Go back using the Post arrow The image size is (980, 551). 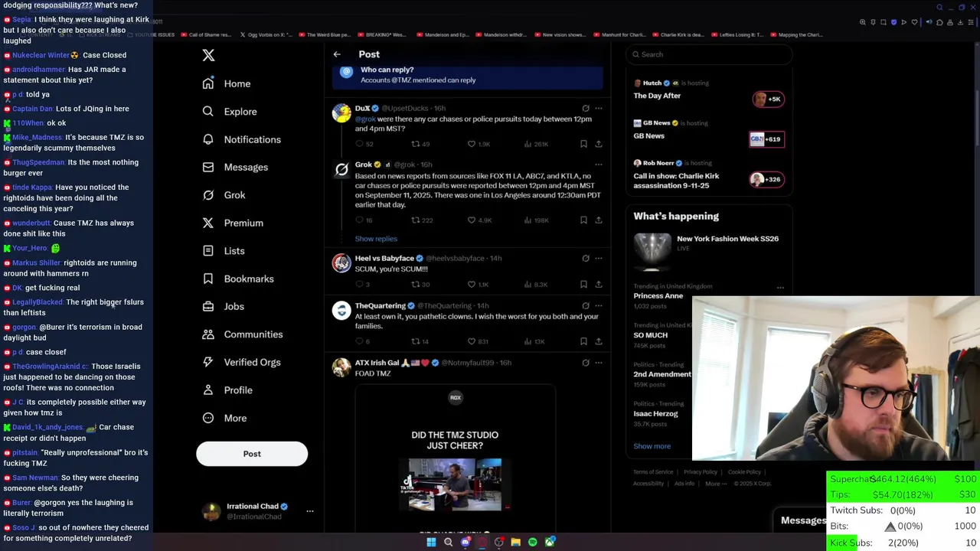coord(337,54)
